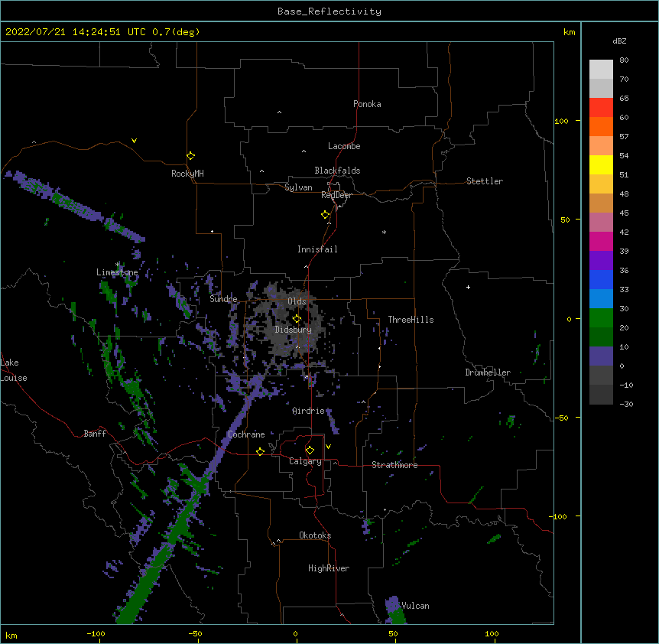Click the Didsbury town label

click(294, 330)
